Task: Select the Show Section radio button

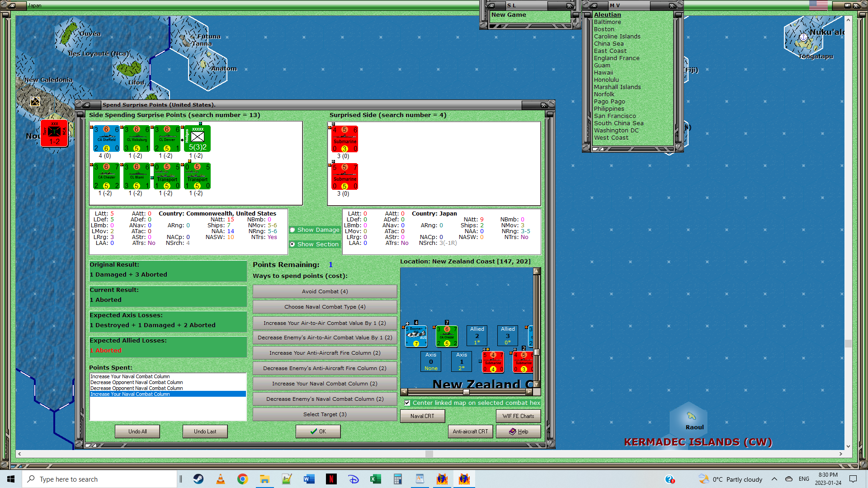Action: point(292,244)
